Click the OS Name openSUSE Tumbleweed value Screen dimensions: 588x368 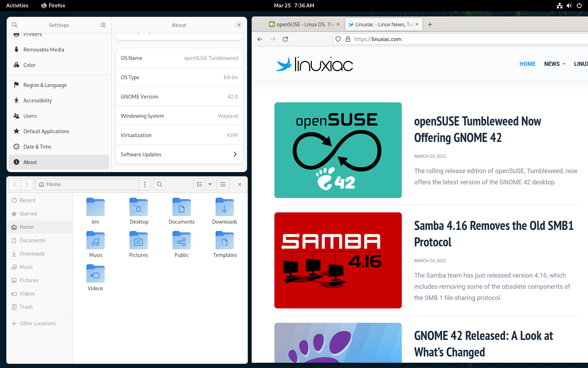(211, 58)
